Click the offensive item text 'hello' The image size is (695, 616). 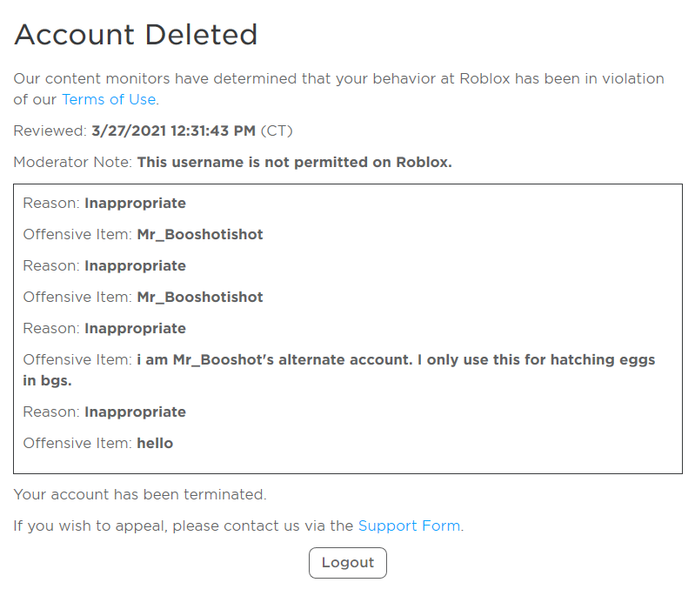click(x=155, y=443)
